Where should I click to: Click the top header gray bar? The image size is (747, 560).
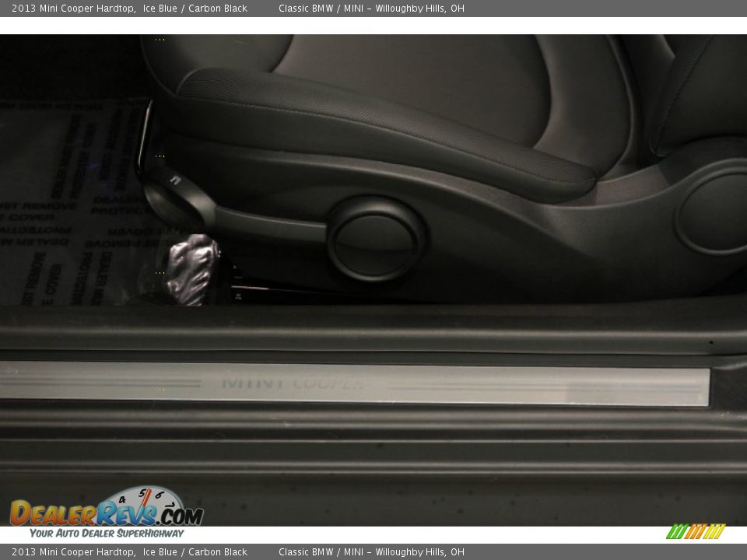point(373,9)
